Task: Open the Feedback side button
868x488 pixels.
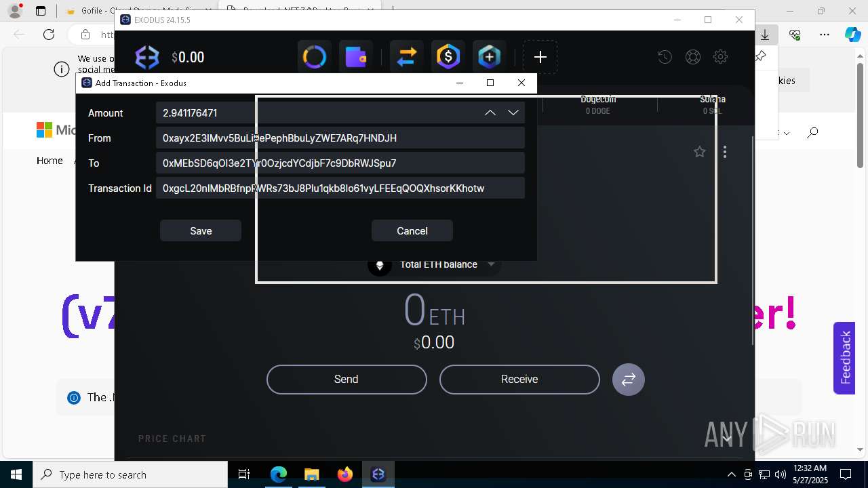Action: pyautogui.click(x=844, y=358)
